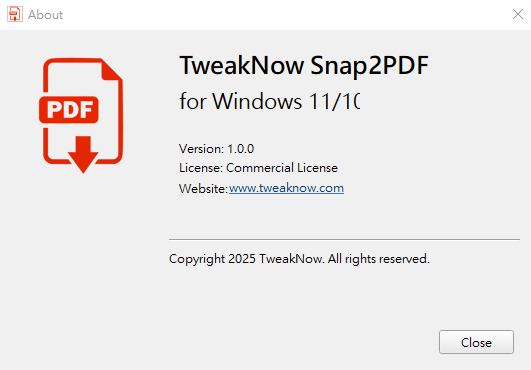Click the 'License:' label
This screenshot has width=531, height=370.
(x=201, y=168)
